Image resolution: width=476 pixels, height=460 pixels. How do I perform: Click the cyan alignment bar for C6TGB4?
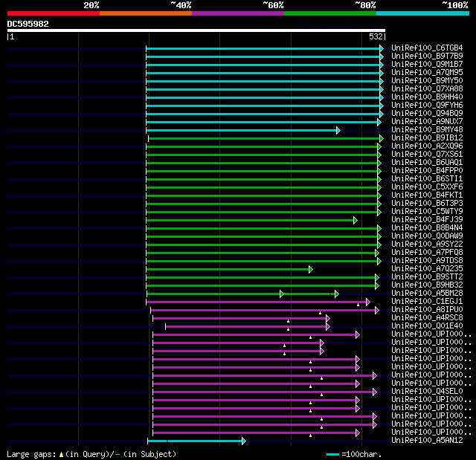[x=263, y=48]
